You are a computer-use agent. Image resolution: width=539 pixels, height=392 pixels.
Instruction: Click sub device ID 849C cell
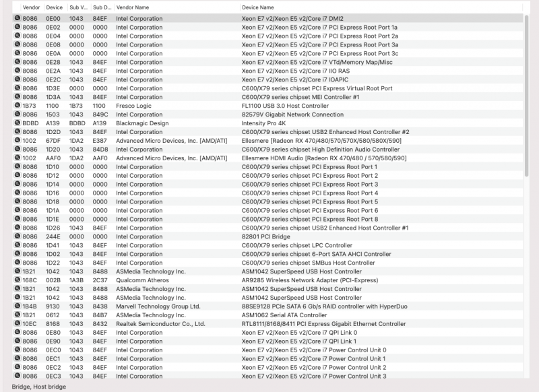100,115
